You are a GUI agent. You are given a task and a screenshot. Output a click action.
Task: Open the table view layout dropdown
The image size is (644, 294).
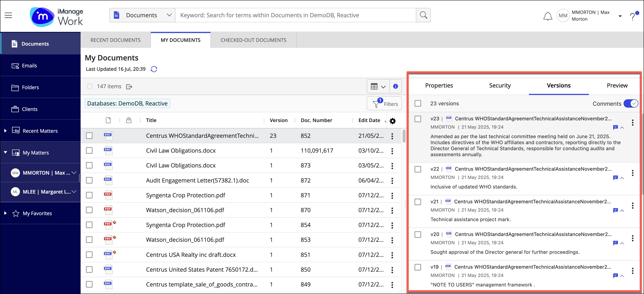(378, 87)
